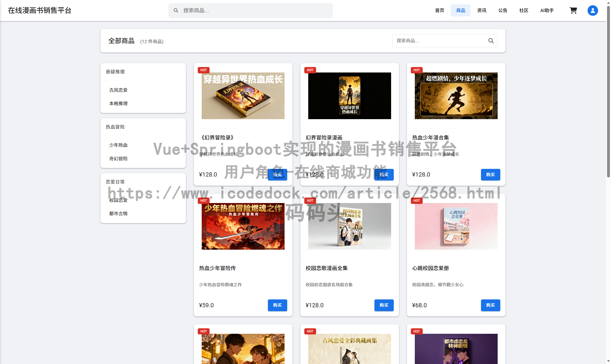Open the user profile avatar

(x=592, y=10)
